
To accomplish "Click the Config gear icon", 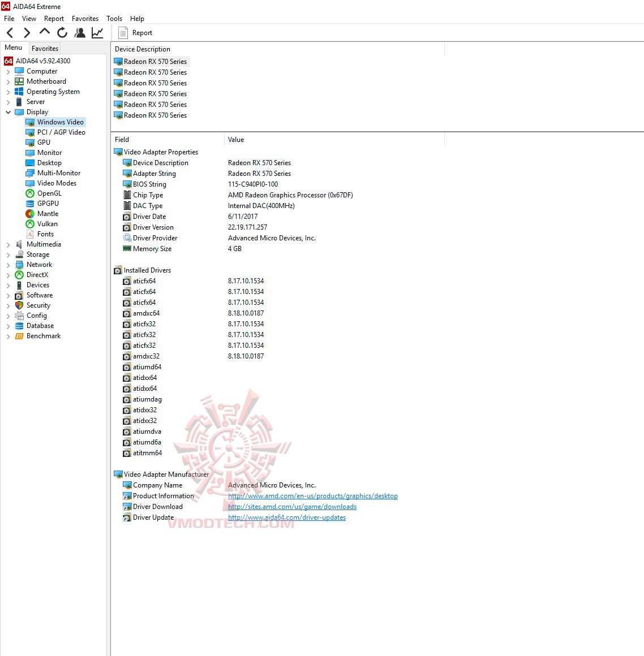I will pos(19,316).
